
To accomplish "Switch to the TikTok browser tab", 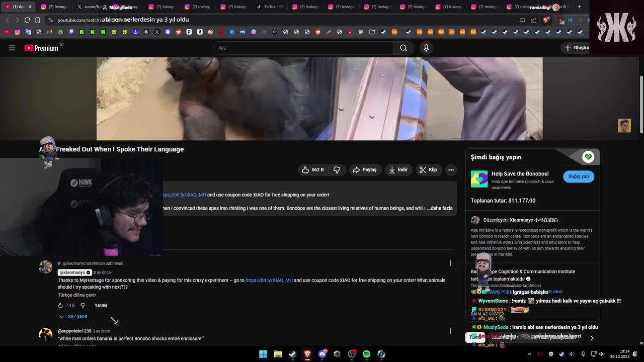I will (x=269, y=7).
